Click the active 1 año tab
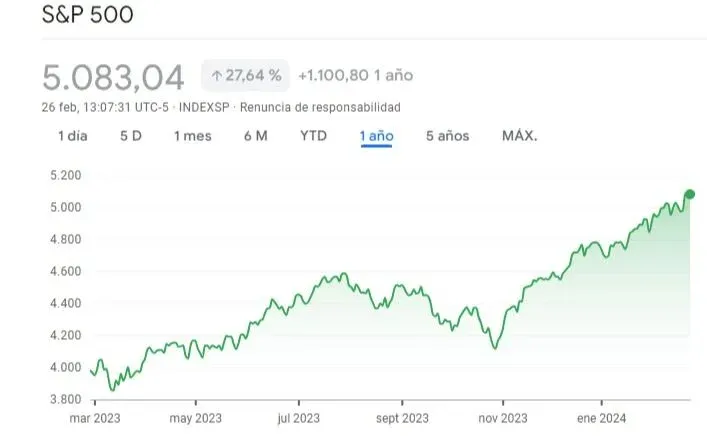Screen dimensions: 707x443 pyautogui.click(x=377, y=136)
